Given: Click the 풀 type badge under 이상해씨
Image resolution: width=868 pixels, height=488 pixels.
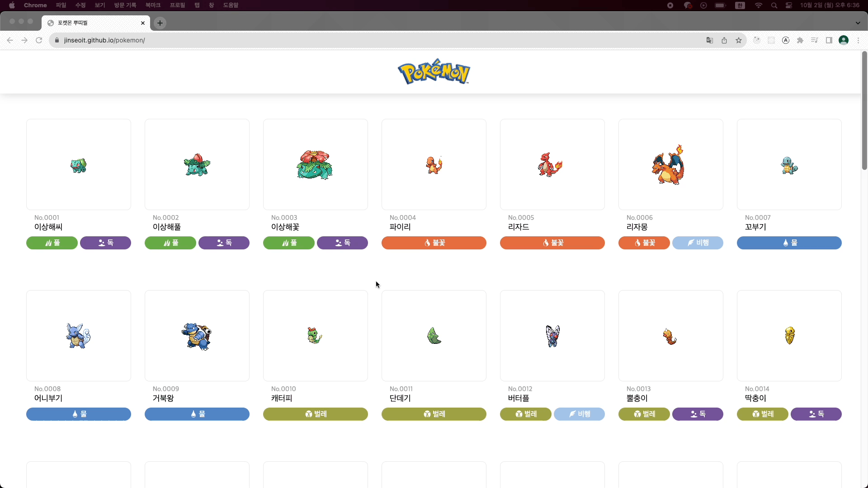Looking at the screenshot, I should coord(52,243).
